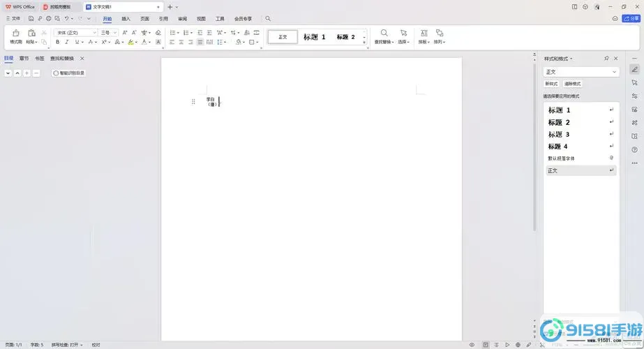The width and height of the screenshot is (644, 349).
Task: Open the highlight color dropdown arrow
Action: coord(136,43)
